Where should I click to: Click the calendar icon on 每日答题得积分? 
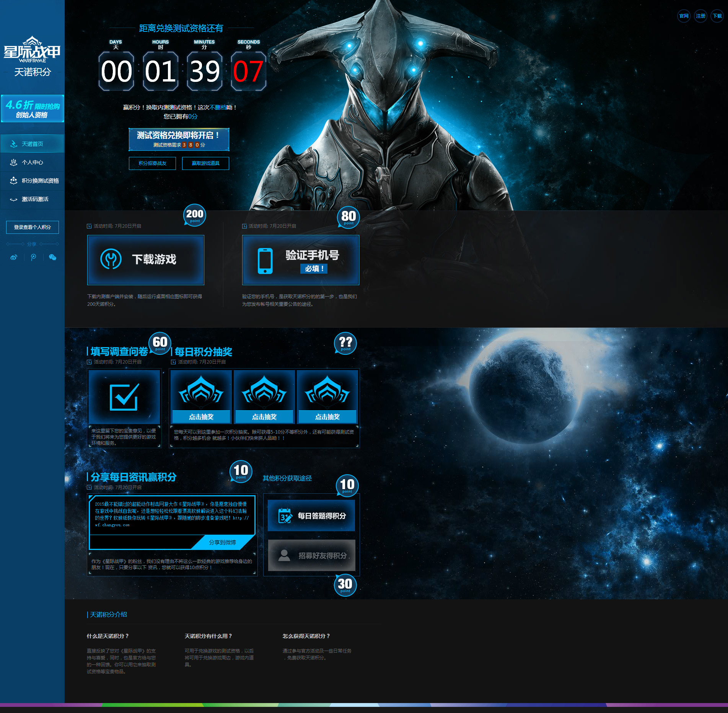pyautogui.click(x=285, y=516)
